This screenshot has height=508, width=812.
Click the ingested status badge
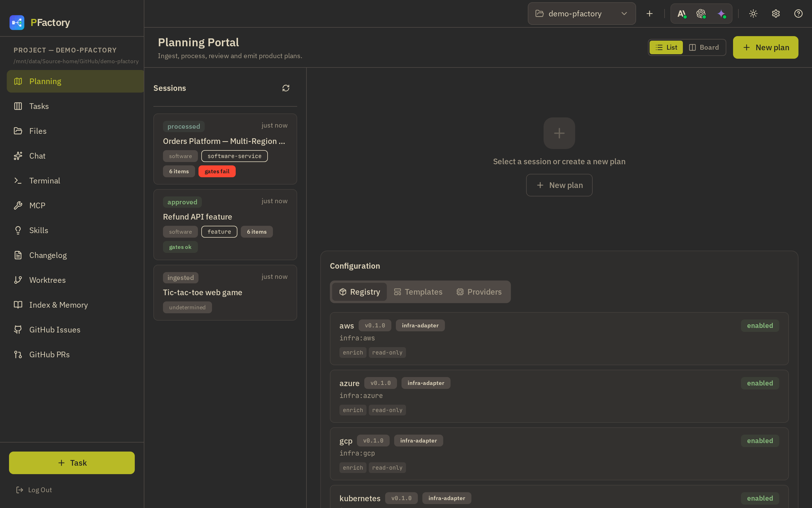pyautogui.click(x=180, y=277)
